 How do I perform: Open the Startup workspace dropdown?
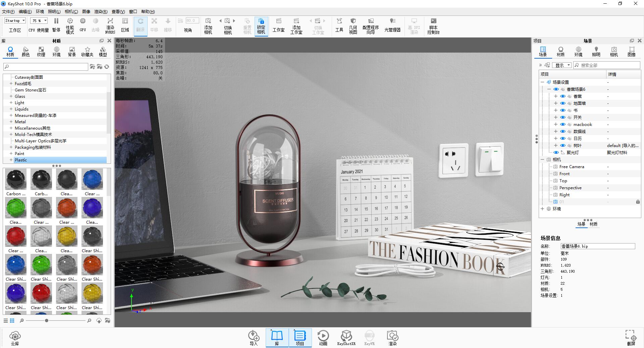pyautogui.click(x=15, y=20)
